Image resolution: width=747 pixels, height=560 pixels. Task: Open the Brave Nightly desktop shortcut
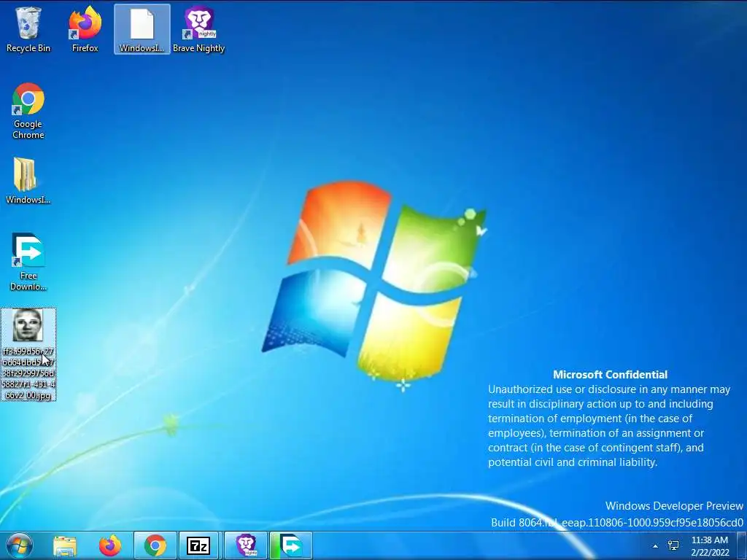198,28
